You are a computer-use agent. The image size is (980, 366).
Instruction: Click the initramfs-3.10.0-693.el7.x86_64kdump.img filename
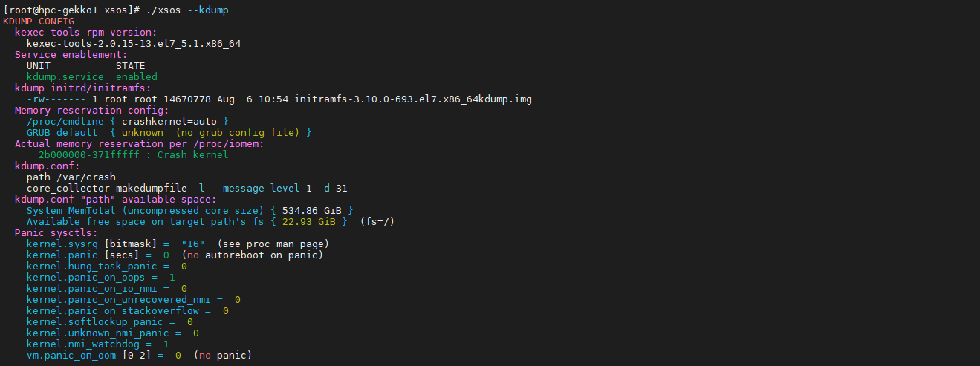click(x=413, y=99)
